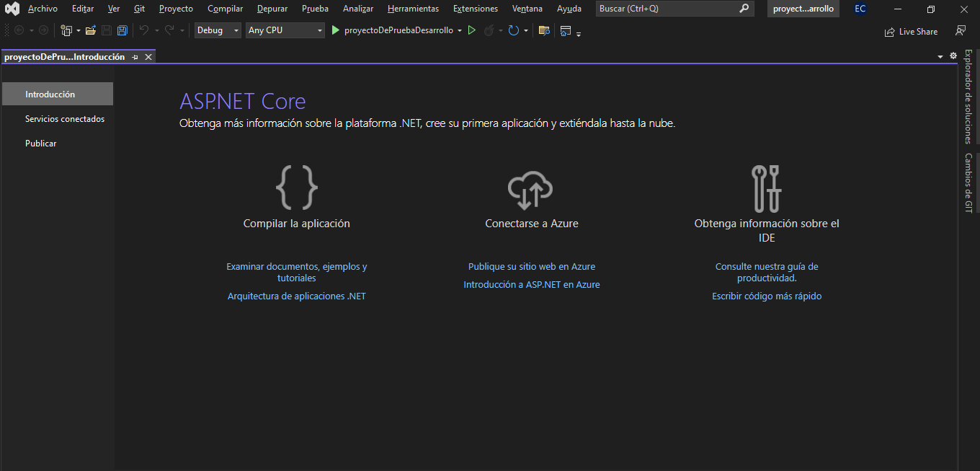Click the send feedback person icon
Viewport: 980px width, 471px height.
[x=960, y=31]
